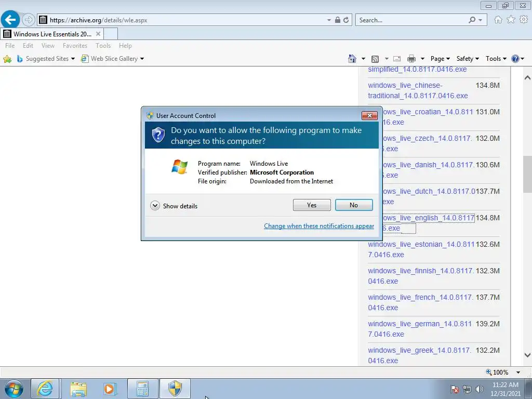The image size is (532, 399).
Task: Click Yes in User Account Control dialog
Action: [312, 205]
